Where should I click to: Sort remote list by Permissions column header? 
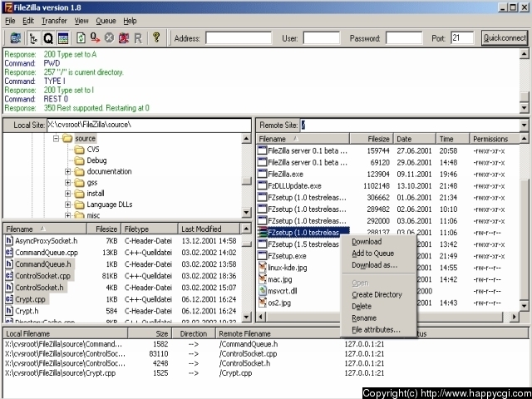[495, 139]
